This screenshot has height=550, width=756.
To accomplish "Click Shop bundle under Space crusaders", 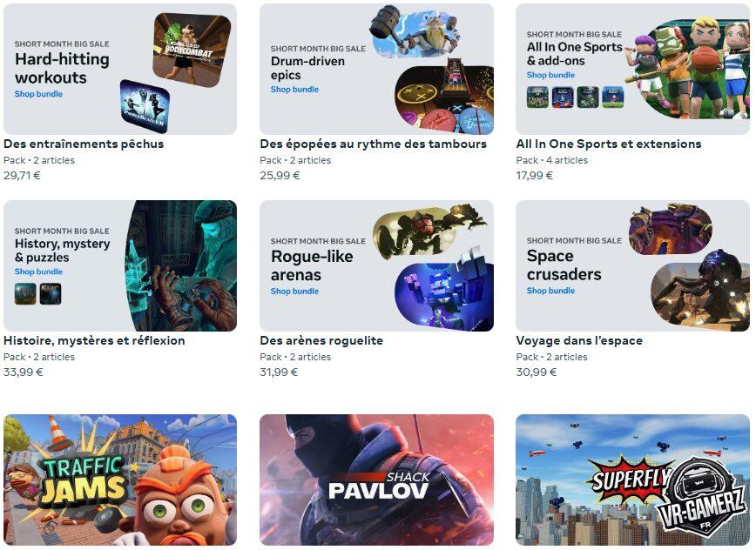I will tap(550, 291).
